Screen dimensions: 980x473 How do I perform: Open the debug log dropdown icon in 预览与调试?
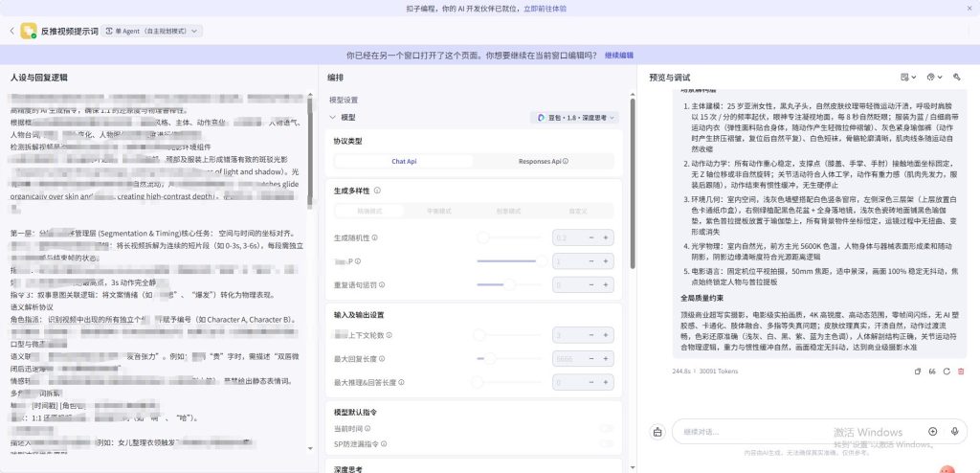click(x=908, y=77)
